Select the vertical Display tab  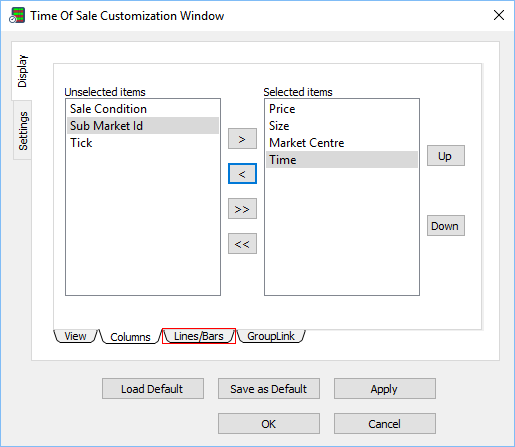(x=22, y=71)
